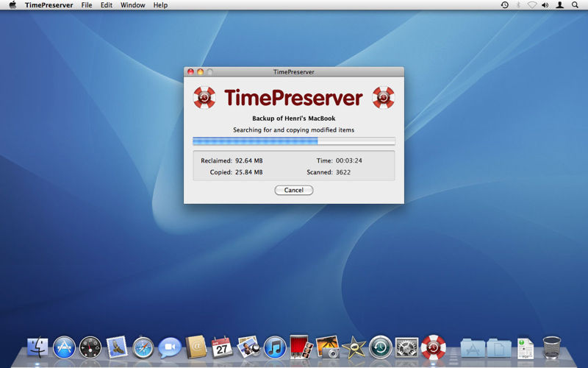588x368 pixels.
Task: Cancel the backup in progress
Action: (293, 190)
